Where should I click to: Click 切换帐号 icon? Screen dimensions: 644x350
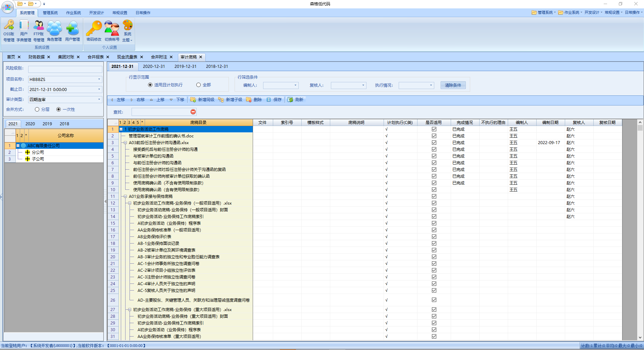pyautogui.click(x=112, y=31)
